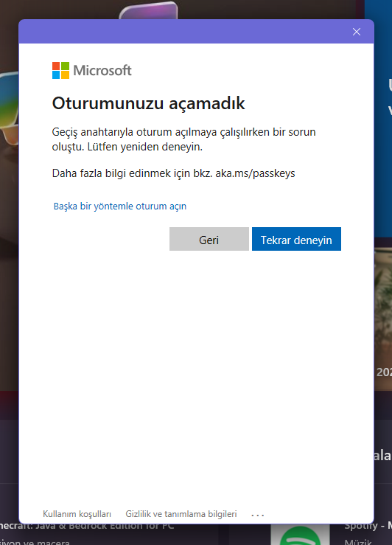This screenshot has height=545, width=392.
Task: Click the Geri button
Action: tap(209, 239)
